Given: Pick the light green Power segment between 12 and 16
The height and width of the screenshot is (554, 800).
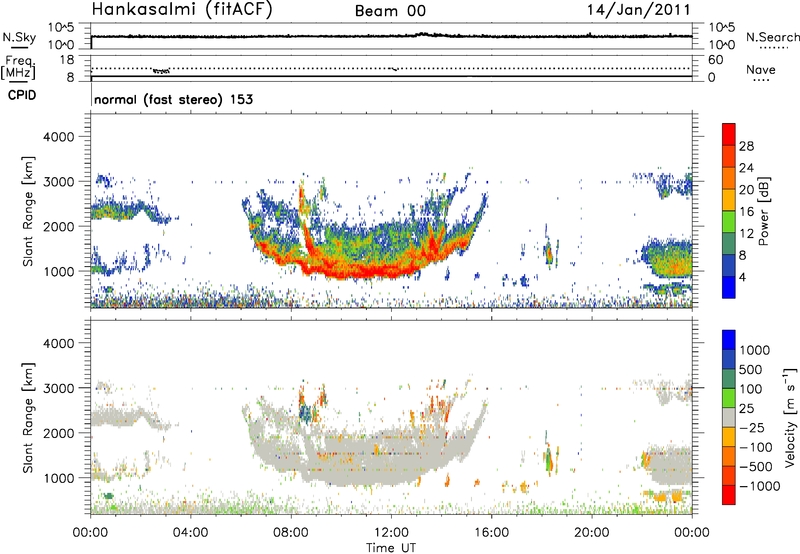Looking at the screenshot, I should (729, 221).
